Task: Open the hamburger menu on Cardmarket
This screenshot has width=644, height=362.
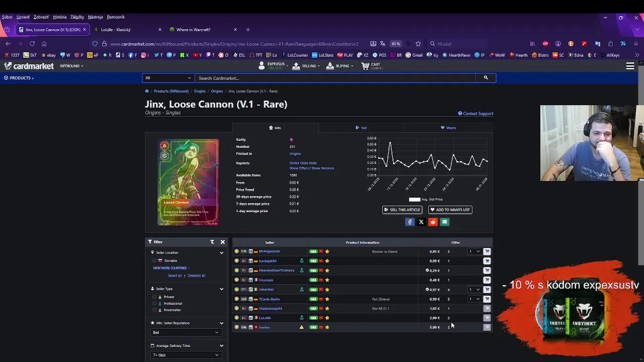Action: [x=630, y=66]
